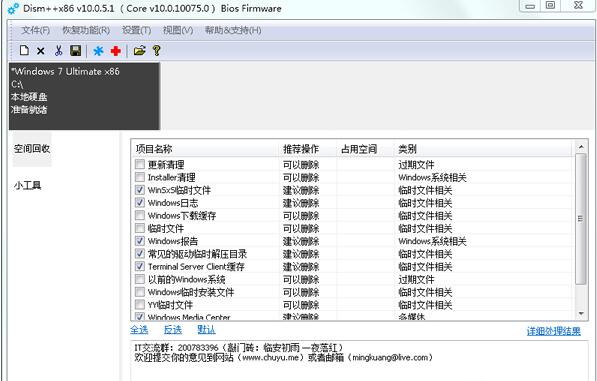
Task: Click 建议删除 in the Windows日志 row
Action: [301, 203]
